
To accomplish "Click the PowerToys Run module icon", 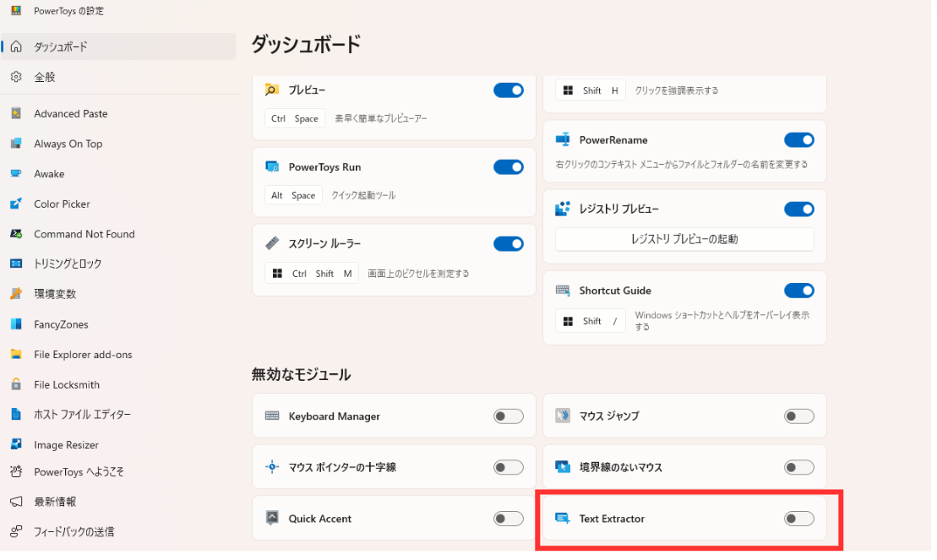I will point(272,166).
